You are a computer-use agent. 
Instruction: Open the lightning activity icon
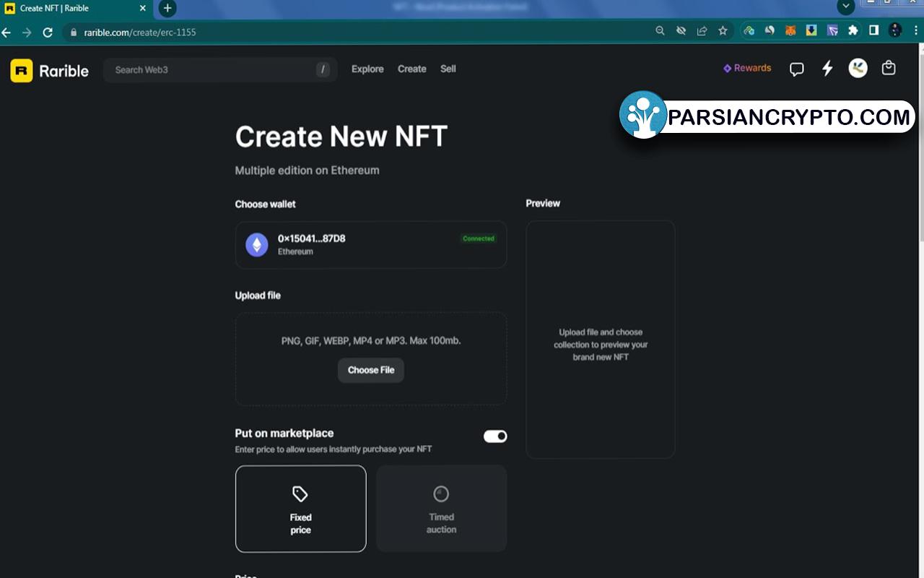[x=828, y=69]
